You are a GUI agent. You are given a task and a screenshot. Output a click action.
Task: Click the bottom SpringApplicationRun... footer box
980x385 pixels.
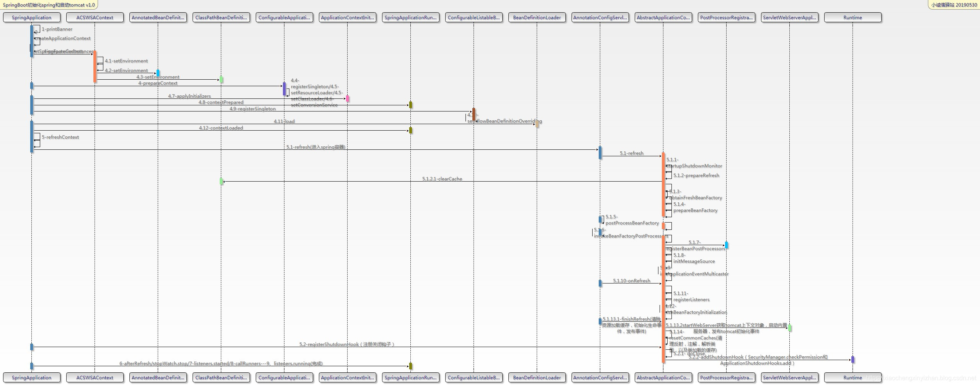(x=410, y=378)
